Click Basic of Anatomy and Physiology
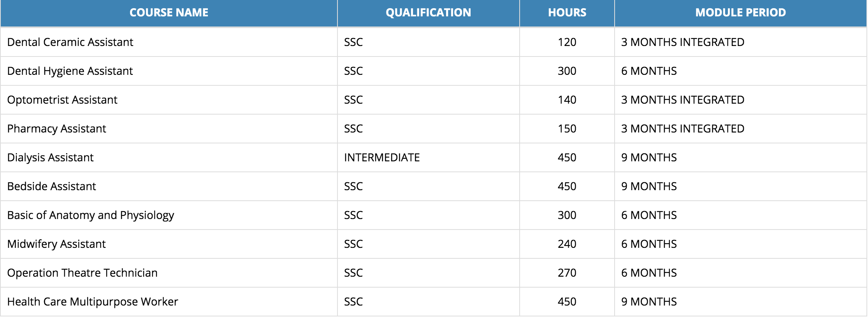 [x=90, y=215]
